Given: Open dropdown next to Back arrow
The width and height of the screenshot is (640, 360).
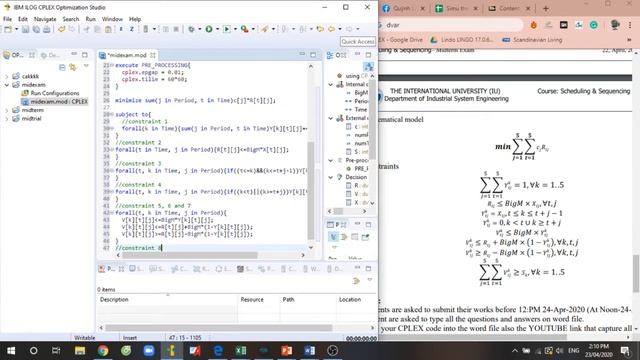Looking at the screenshot, I should pyautogui.click(x=340, y=29).
